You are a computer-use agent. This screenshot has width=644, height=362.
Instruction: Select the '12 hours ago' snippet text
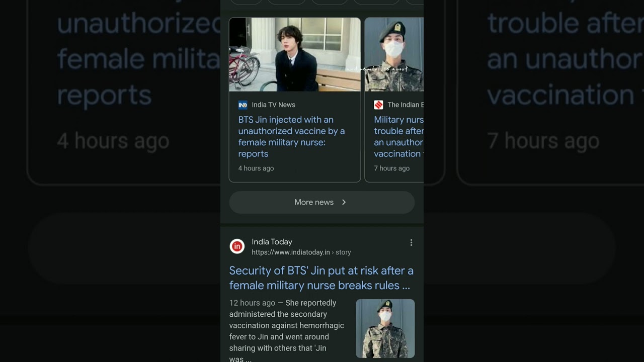click(253, 303)
